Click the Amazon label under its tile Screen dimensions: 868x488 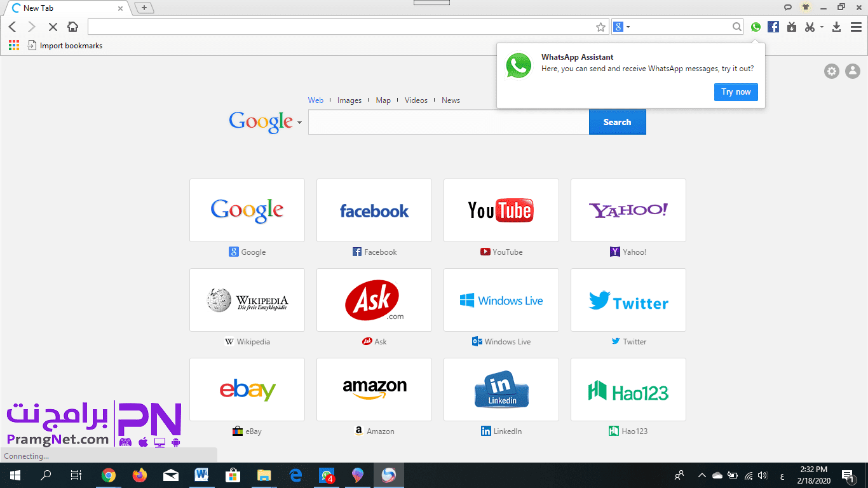coord(381,431)
